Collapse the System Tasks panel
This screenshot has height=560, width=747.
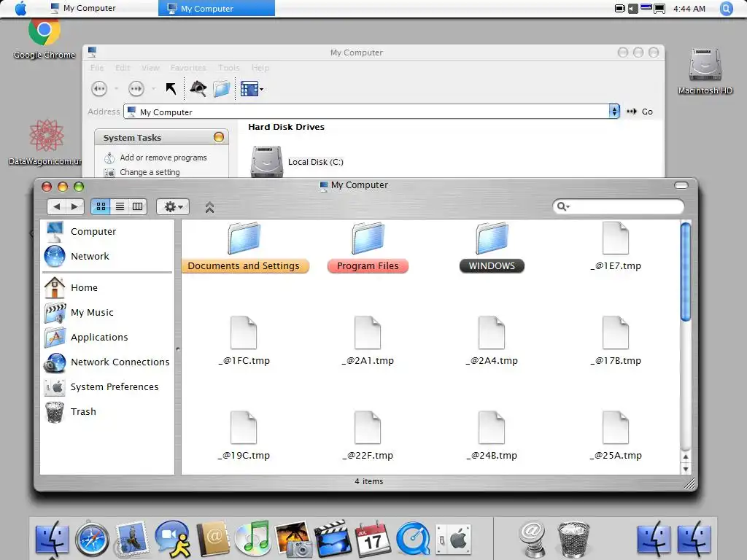tap(219, 137)
